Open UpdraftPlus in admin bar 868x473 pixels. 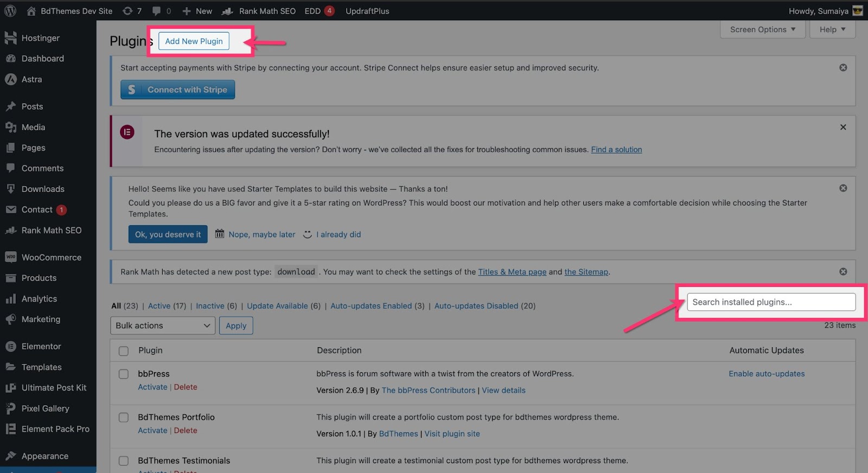pyautogui.click(x=367, y=11)
